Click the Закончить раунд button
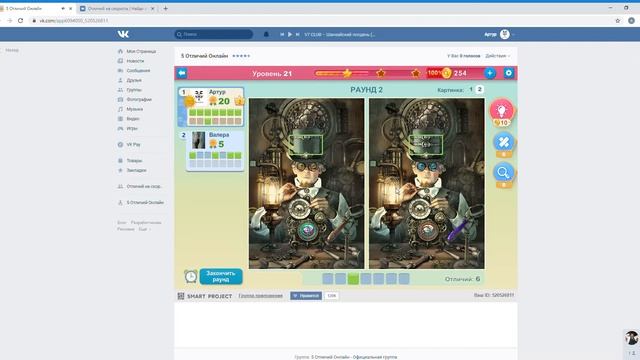Screen dimensions: 640x360 coord(221,276)
